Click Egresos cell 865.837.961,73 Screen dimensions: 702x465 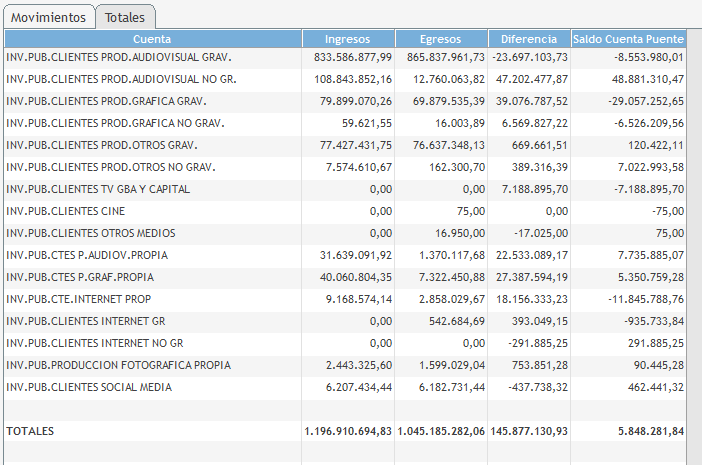(x=441, y=57)
